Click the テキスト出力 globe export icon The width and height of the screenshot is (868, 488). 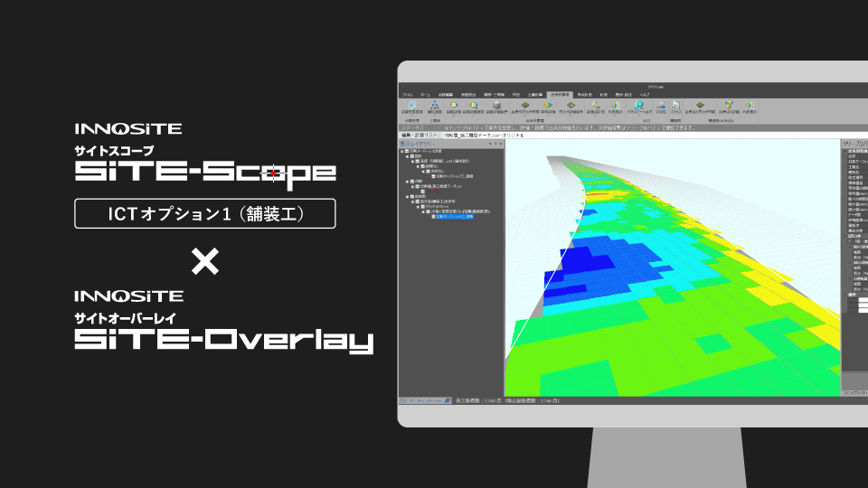tap(640, 107)
